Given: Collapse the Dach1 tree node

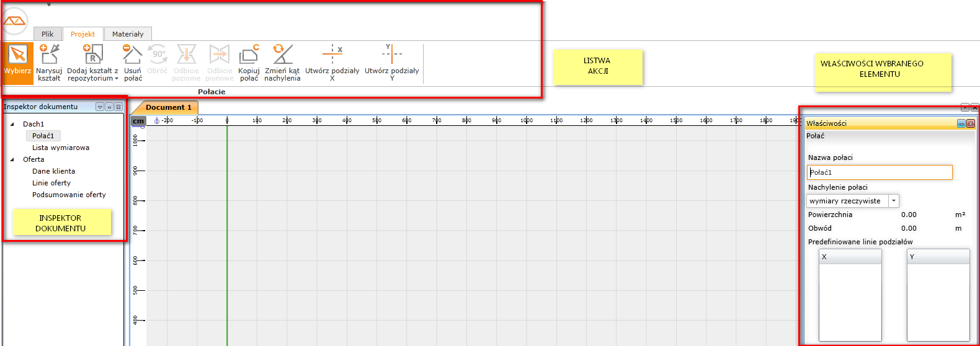Looking at the screenshot, I should [12, 124].
